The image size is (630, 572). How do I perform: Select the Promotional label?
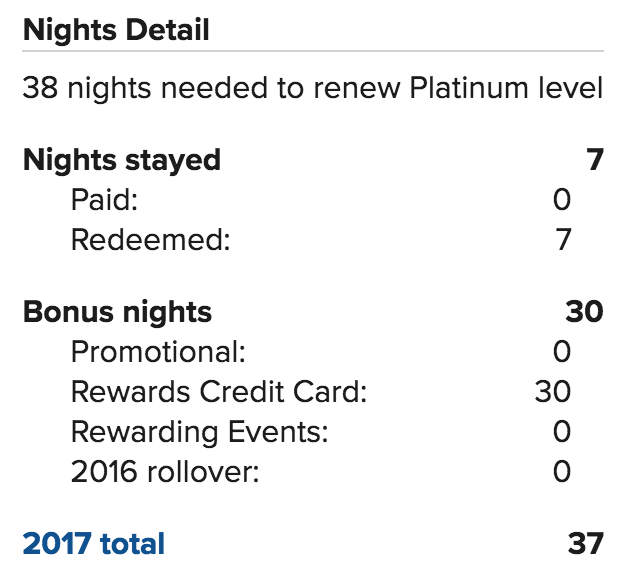pyautogui.click(x=158, y=352)
